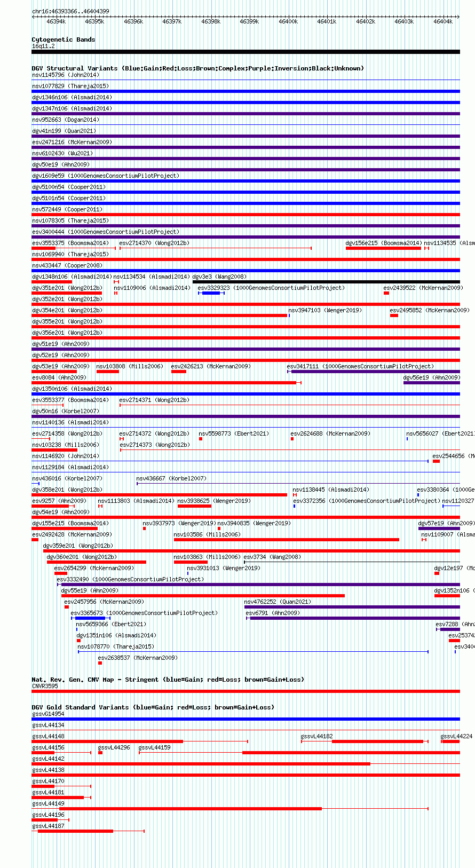This screenshot has height=868, width=475.
Task: Open variant nsv952663 (Dogan2014)
Action: coord(66,120)
